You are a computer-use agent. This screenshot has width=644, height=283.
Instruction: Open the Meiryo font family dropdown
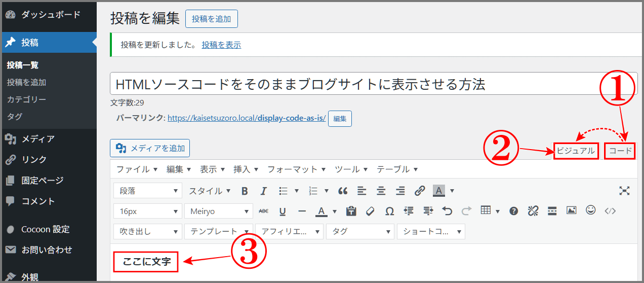[x=219, y=211]
